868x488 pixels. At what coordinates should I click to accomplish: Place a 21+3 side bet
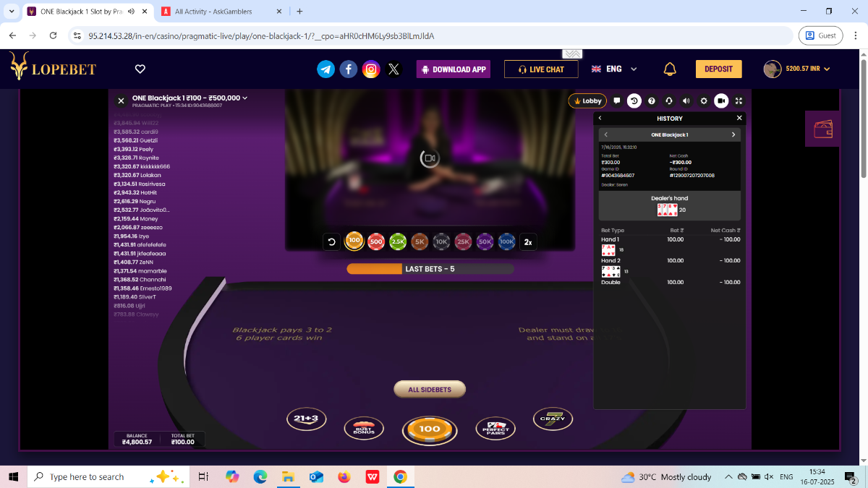coord(307,419)
